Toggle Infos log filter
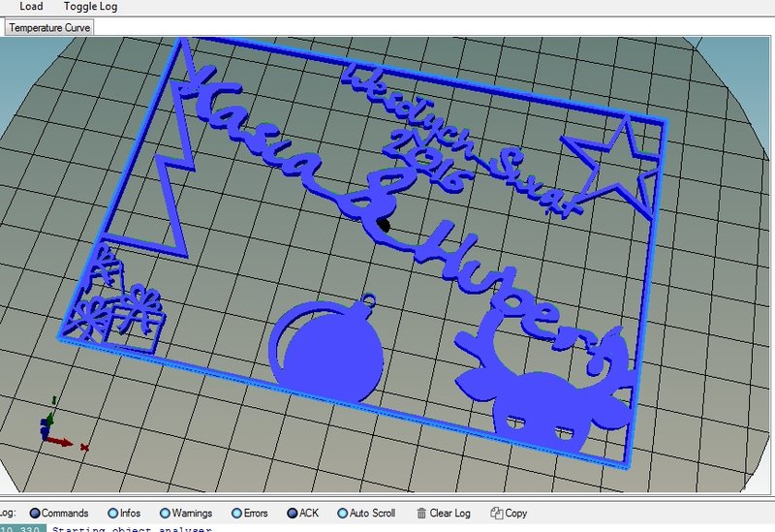 (x=124, y=514)
